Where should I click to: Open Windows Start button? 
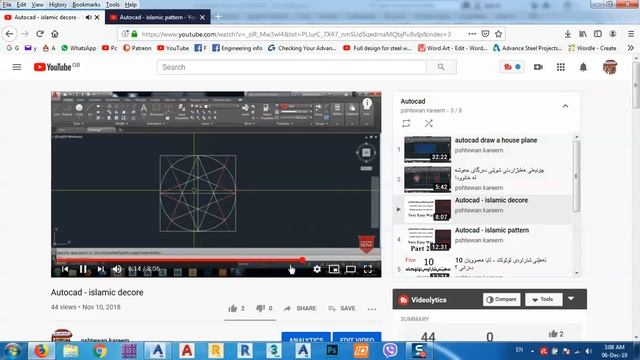[x=12, y=351]
